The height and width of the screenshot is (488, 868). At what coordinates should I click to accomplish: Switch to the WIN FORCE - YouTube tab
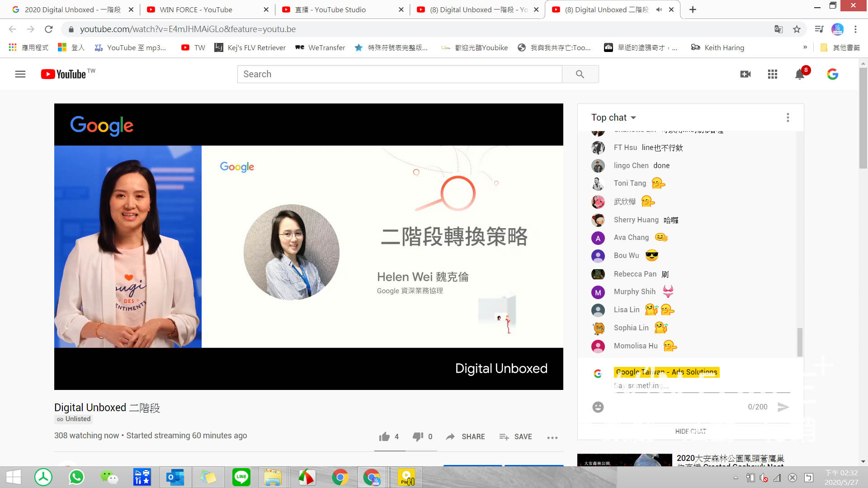coord(196,9)
